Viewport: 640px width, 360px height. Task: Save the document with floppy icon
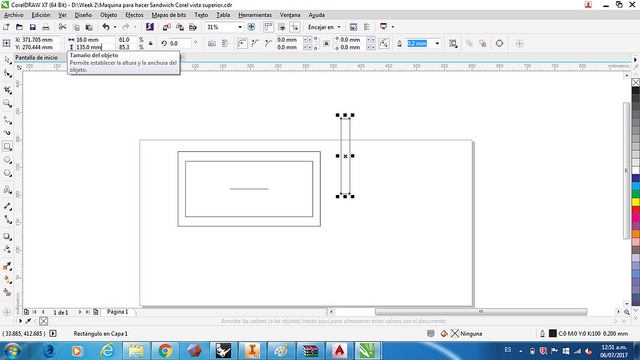[33, 27]
